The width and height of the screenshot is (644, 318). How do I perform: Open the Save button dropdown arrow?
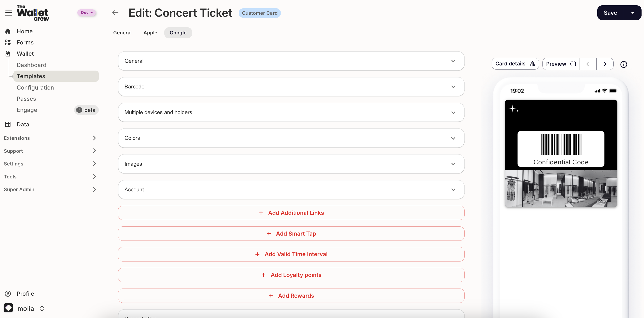coord(633,13)
